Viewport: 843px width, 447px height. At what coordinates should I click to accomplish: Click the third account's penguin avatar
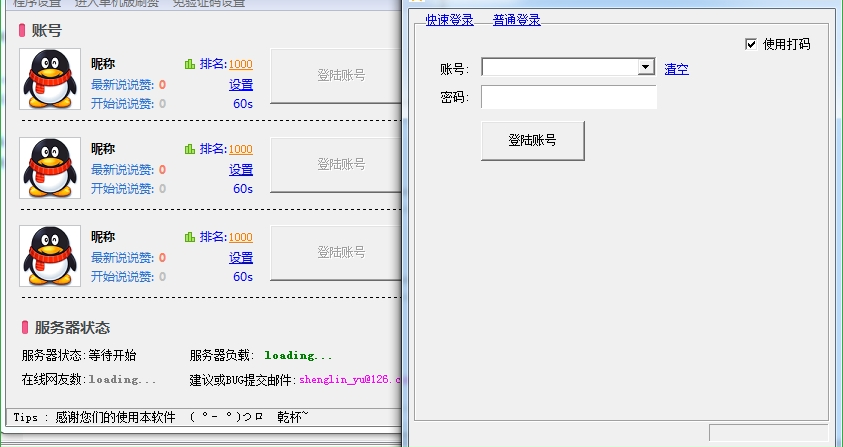tap(50, 256)
